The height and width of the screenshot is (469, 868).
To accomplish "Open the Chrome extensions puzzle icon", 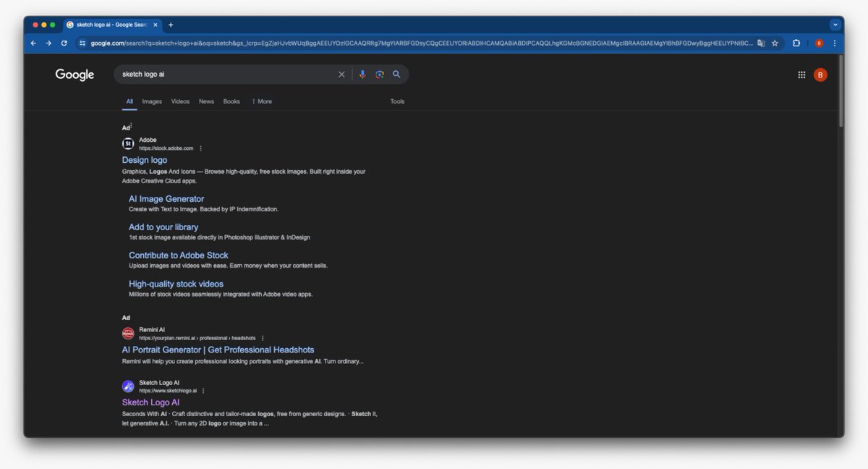I will pyautogui.click(x=796, y=43).
